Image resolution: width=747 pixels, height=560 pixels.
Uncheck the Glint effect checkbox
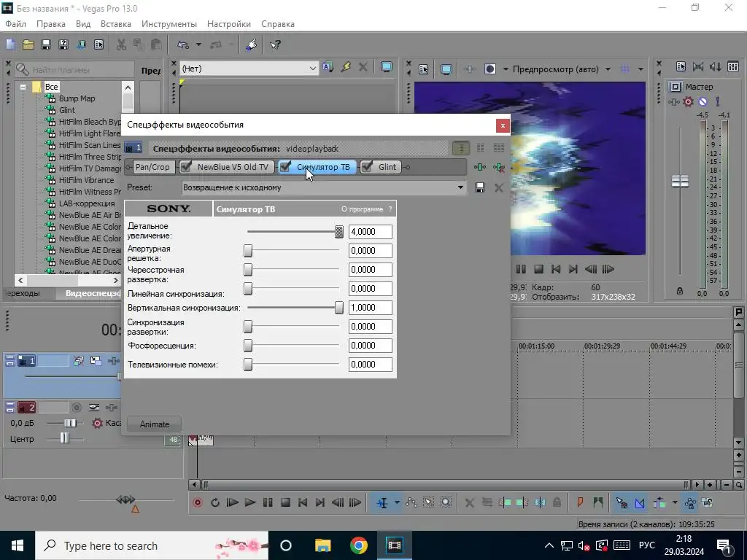(x=367, y=167)
